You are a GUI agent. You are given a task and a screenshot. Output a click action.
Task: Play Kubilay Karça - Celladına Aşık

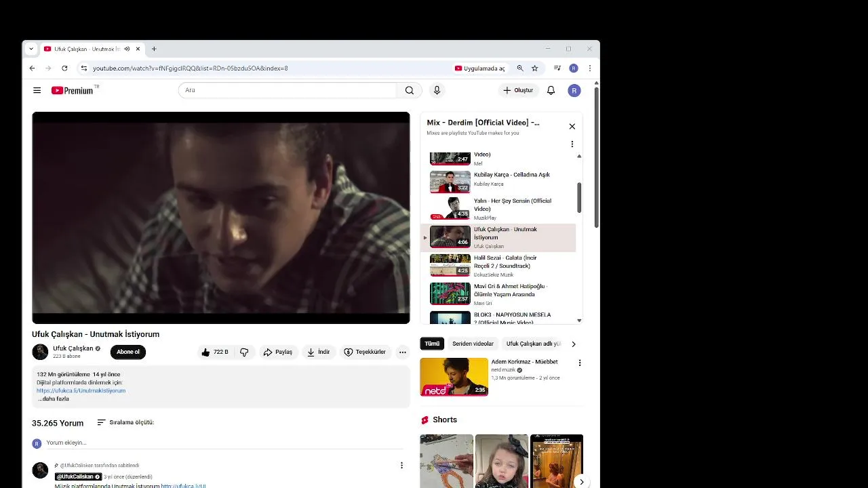pyautogui.click(x=498, y=182)
